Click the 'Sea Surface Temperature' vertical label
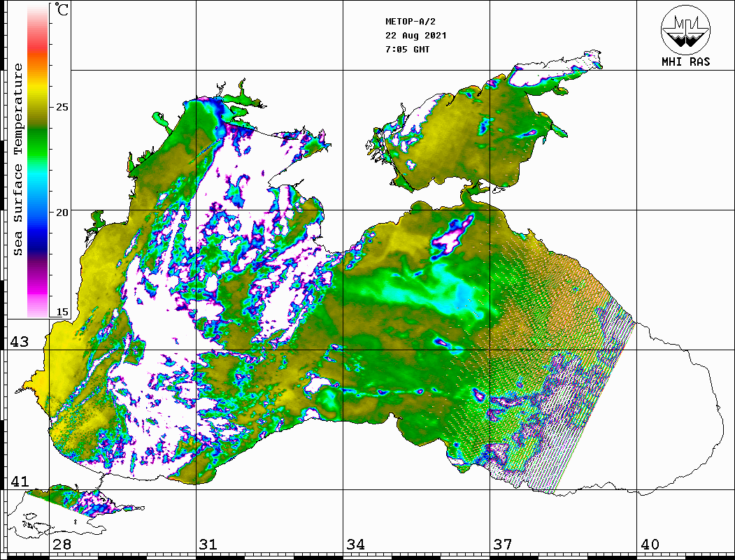The height and width of the screenshot is (560, 735). [x=17, y=160]
